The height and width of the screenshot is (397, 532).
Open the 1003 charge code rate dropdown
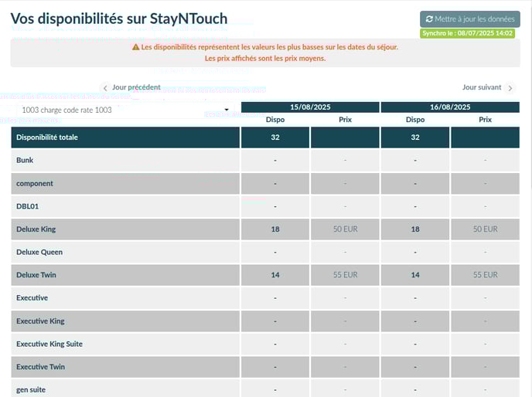pyautogui.click(x=124, y=110)
